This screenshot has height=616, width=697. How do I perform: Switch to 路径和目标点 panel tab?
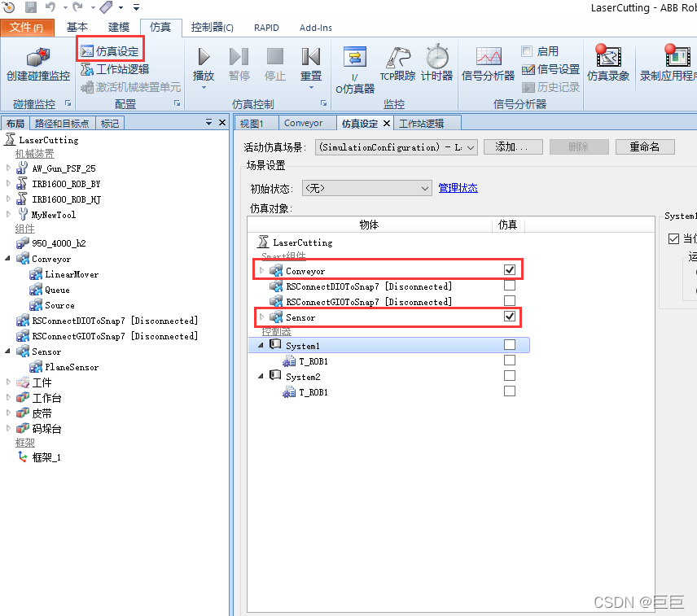pyautogui.click(x=62, y=124)
